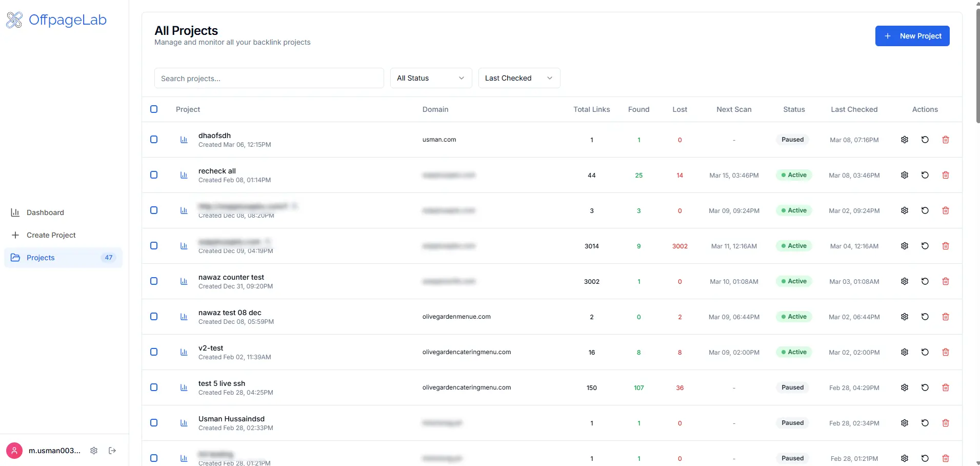Expand the All Status filter dropdown

pos(431,78)
